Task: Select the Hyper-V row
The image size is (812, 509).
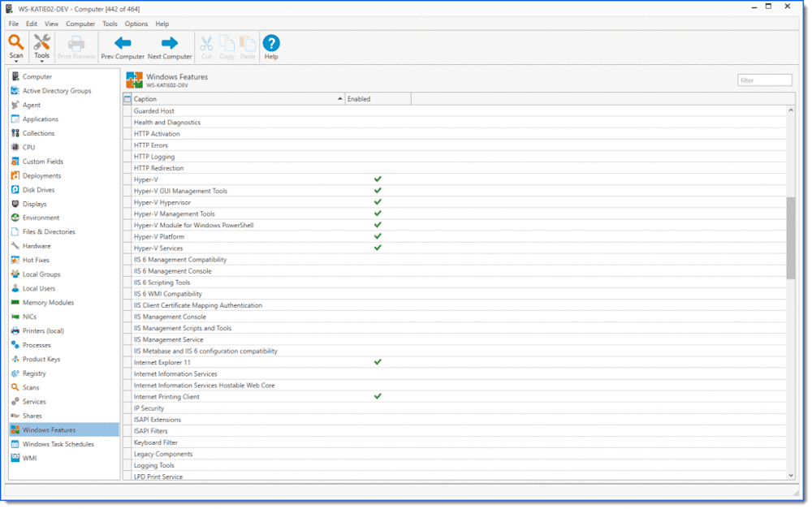Action: point(455,179)
